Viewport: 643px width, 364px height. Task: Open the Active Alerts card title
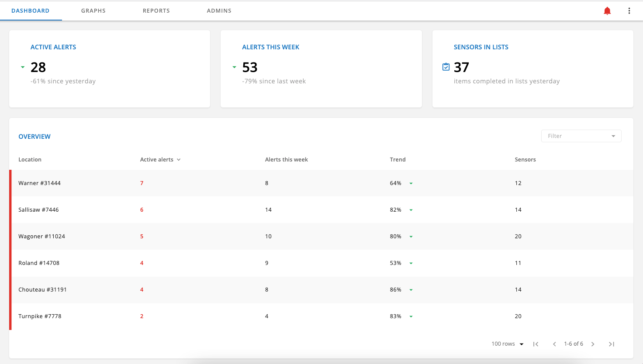53,47
